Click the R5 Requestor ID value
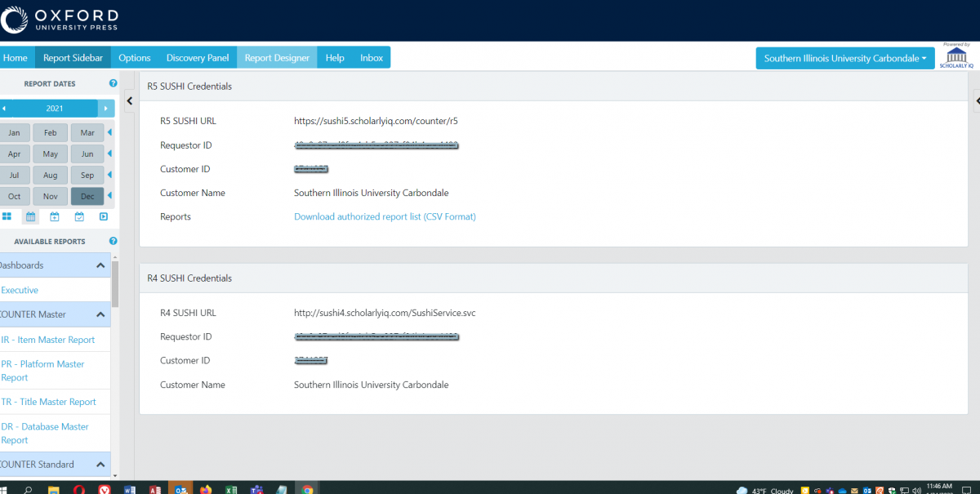 [376, 145]
